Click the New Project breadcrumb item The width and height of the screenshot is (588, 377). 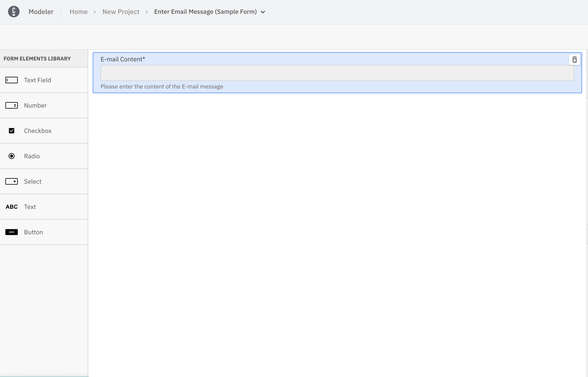pos(121,12)
